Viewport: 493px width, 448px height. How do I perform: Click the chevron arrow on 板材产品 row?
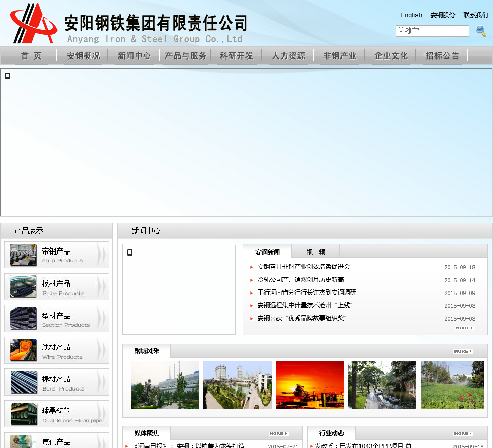pyautogui.click(x=101, y=286)
